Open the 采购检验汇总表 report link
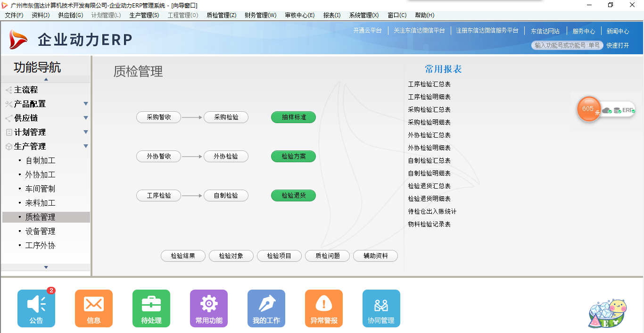Viewport: 644px width, 333px height. 429,109
